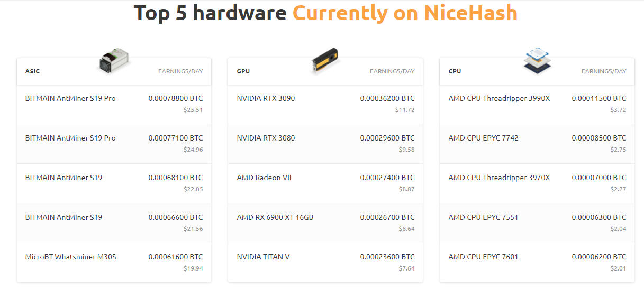Click the 0.00011500 BTC Threadripper earnings

coord(598,98)
